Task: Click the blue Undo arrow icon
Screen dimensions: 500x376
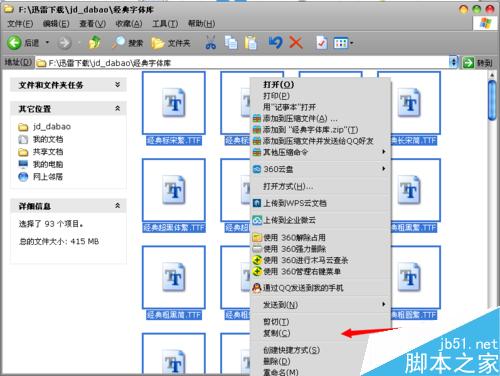Action: (276, 43)
